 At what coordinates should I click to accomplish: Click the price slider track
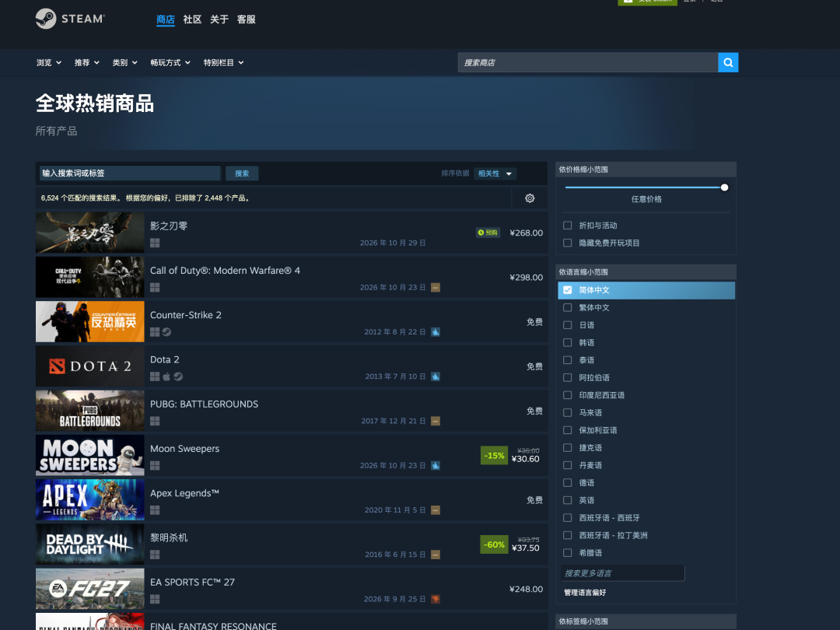tap(643, 187)
